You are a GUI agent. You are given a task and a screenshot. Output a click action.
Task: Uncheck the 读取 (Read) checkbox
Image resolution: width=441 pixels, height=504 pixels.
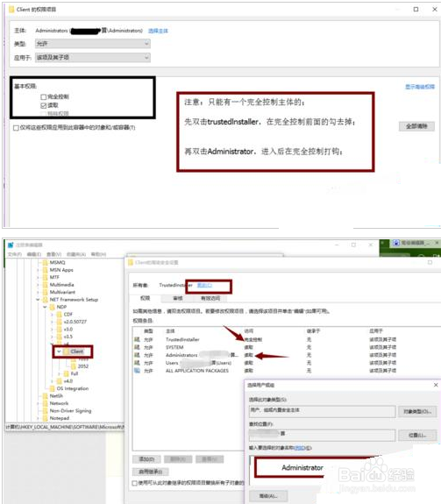[x=43, y=105]
